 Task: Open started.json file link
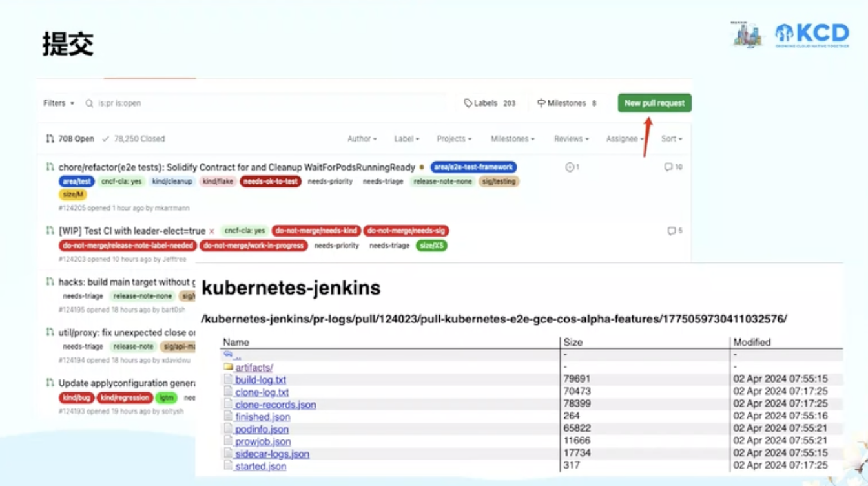[x=260, y=466]
